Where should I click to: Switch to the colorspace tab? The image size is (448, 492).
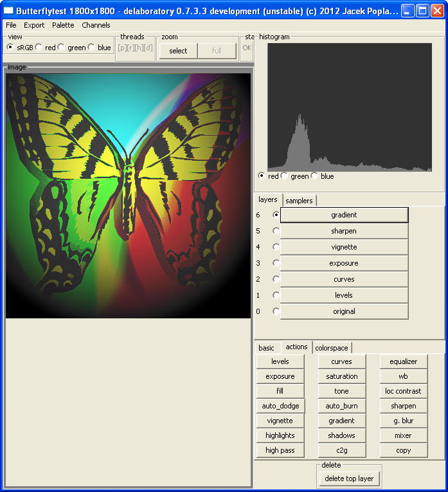[332, 348]
